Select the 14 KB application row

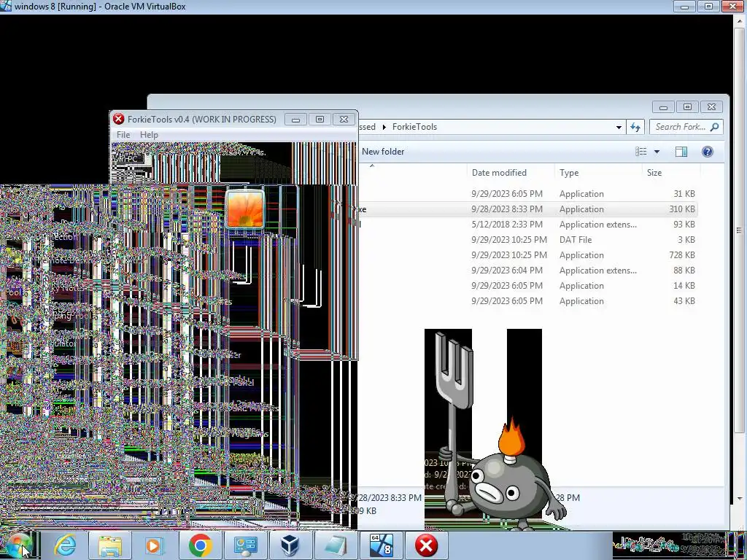pyautogui.click(x=528, y=286)
